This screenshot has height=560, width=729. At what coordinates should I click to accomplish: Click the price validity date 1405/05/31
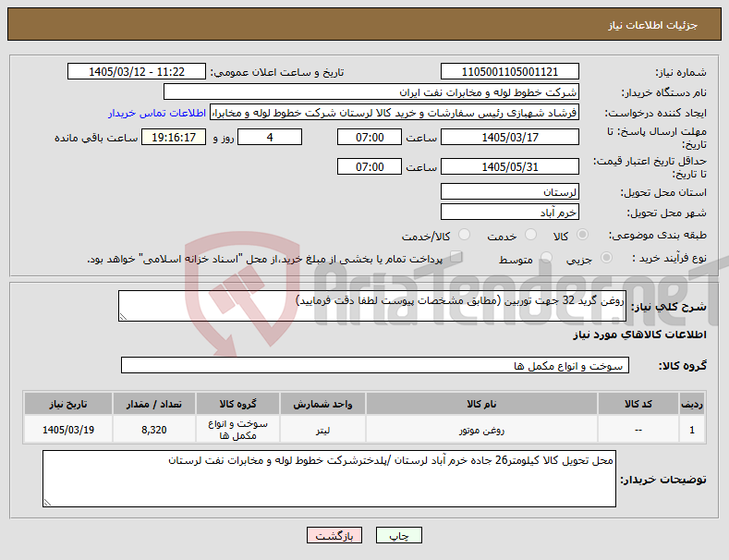pos(509,166)
